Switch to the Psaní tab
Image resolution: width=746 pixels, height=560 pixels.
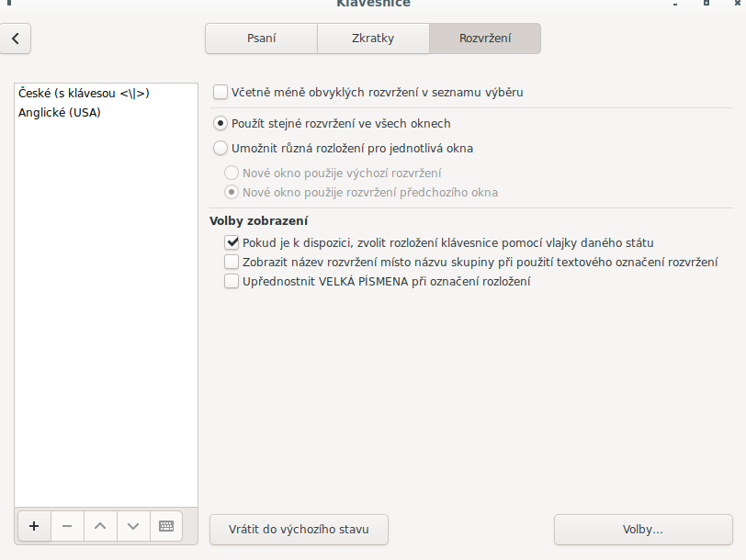[x=261, y=39]
